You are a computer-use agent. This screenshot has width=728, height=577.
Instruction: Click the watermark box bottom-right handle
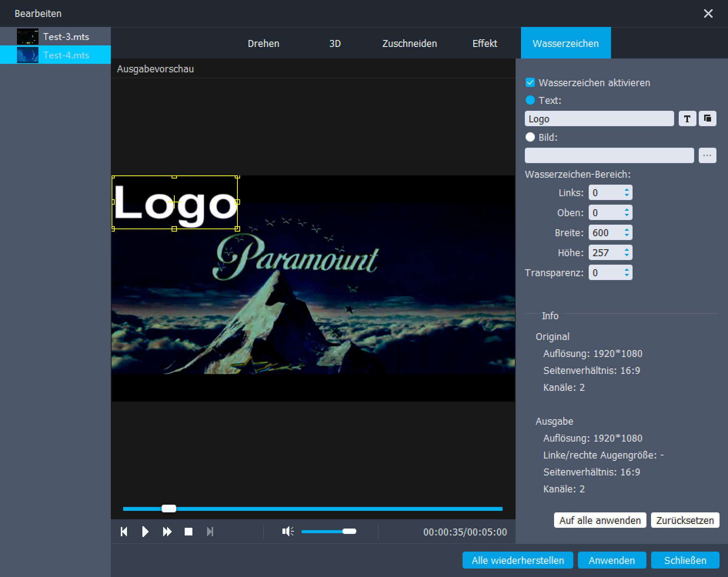point(237,229)
